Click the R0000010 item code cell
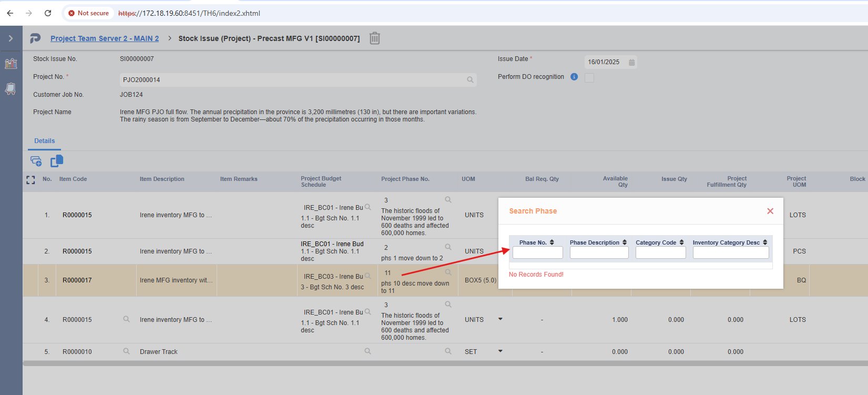This screenshot has height=395, width=868. 77,352
